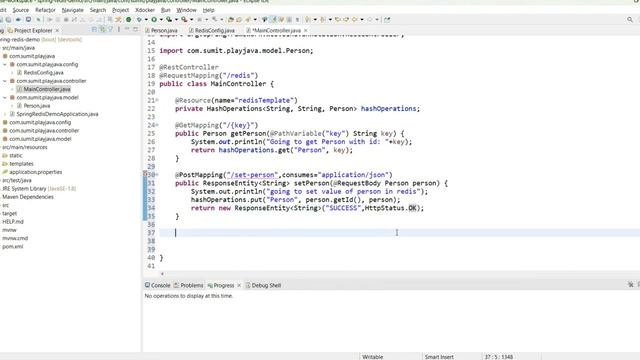Click the External Tools run icon
This screenshot has height=360, width=640.
point(184,19)
